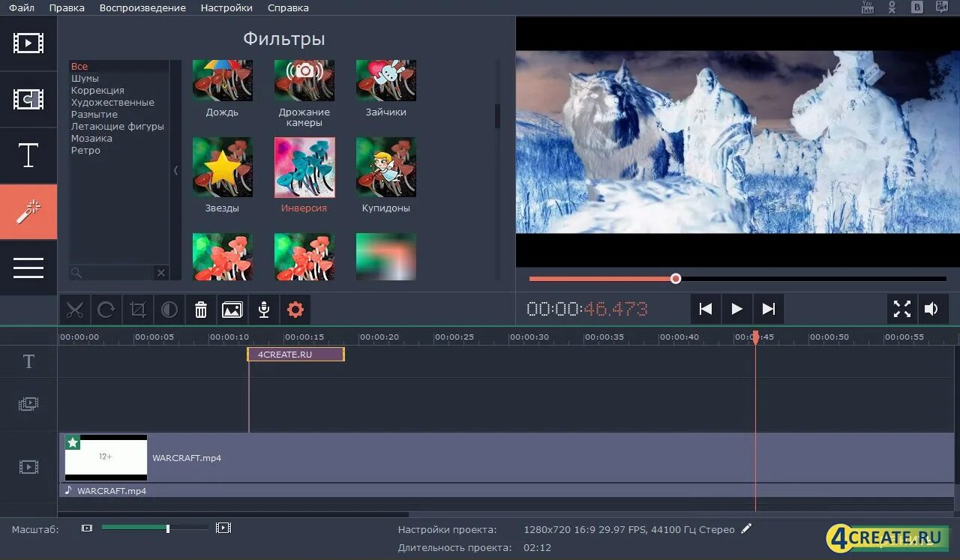Screen dimensions: 960x560
Task: Open the Правка menu
Action: [x=67, y=7]
